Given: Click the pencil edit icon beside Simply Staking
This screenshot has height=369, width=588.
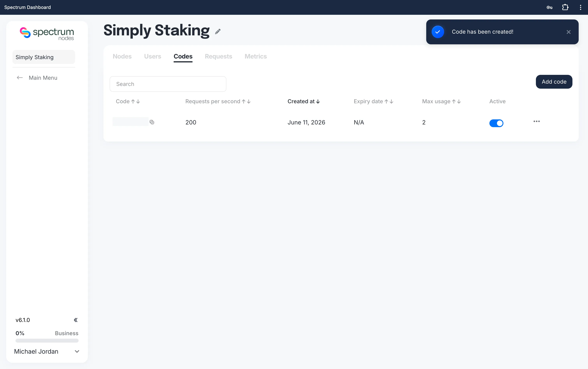Looking at the screenshot, I should [x=218, y=31].
